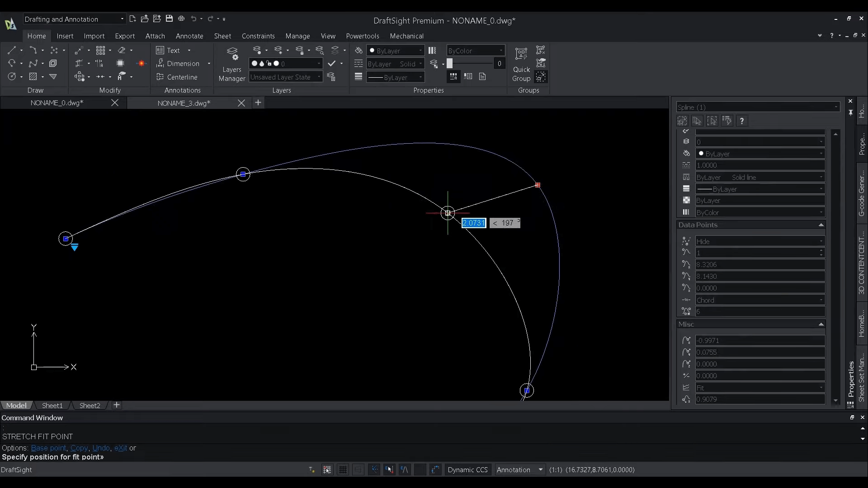Toggle the layer lock icon in the Layers panel

pyautogui.click(x=269, y=64)
